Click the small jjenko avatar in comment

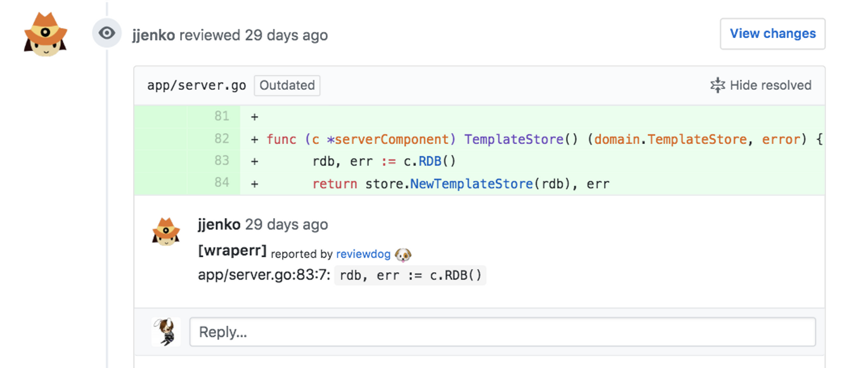pos(166,231)
